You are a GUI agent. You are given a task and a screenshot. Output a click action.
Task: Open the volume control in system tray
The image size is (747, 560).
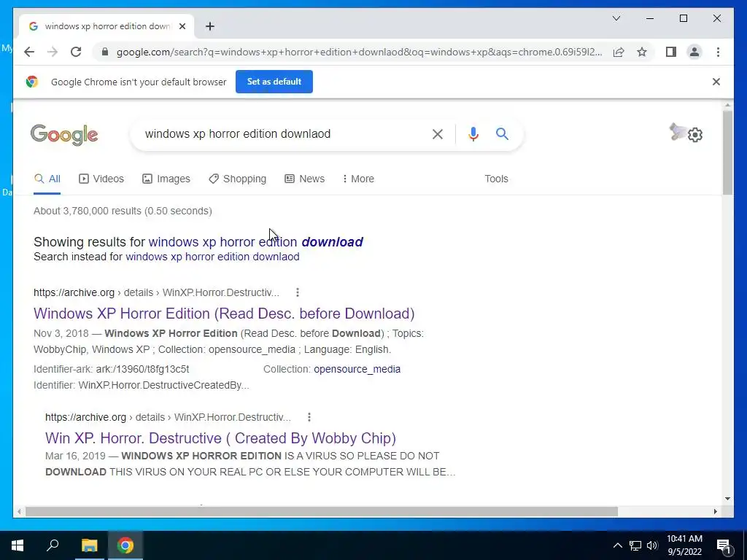pos(652,545)
